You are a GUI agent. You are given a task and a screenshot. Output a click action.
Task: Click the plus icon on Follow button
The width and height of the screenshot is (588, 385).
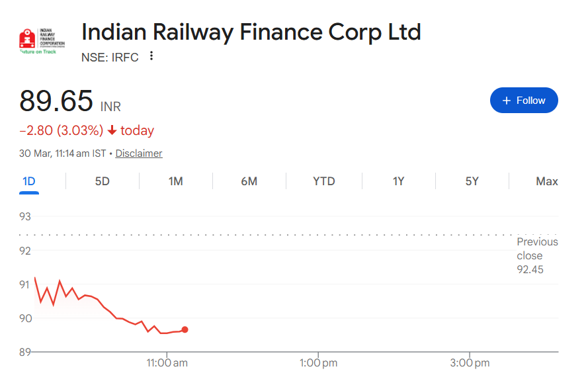click(x=505, y=100)
